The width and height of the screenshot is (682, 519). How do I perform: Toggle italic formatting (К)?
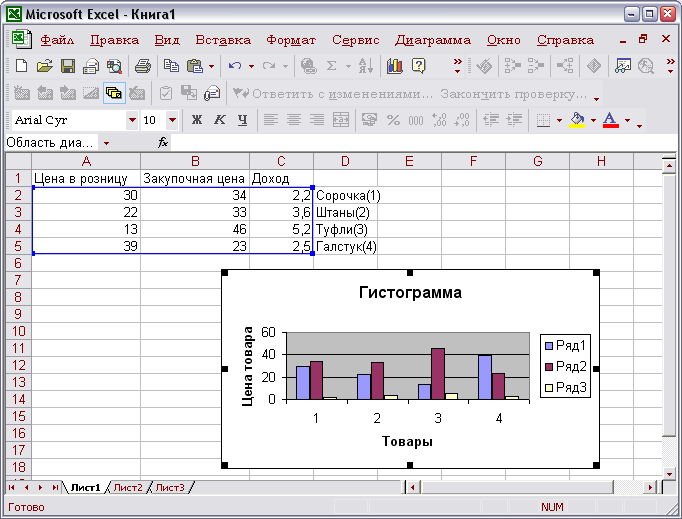pyautogui.click(x=219, y=120)
